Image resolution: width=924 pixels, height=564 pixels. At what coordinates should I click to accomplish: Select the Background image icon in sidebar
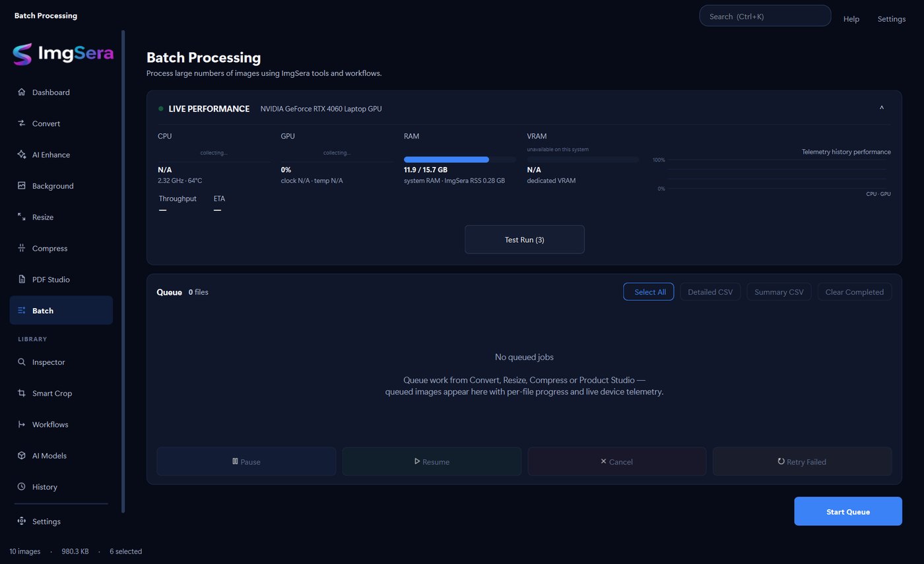(22, 186)
